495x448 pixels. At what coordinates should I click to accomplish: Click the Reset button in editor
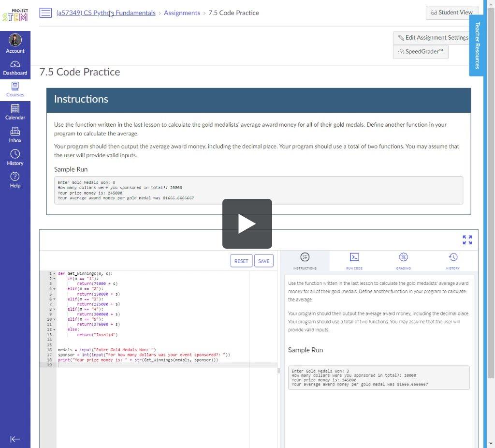(241, 261)
